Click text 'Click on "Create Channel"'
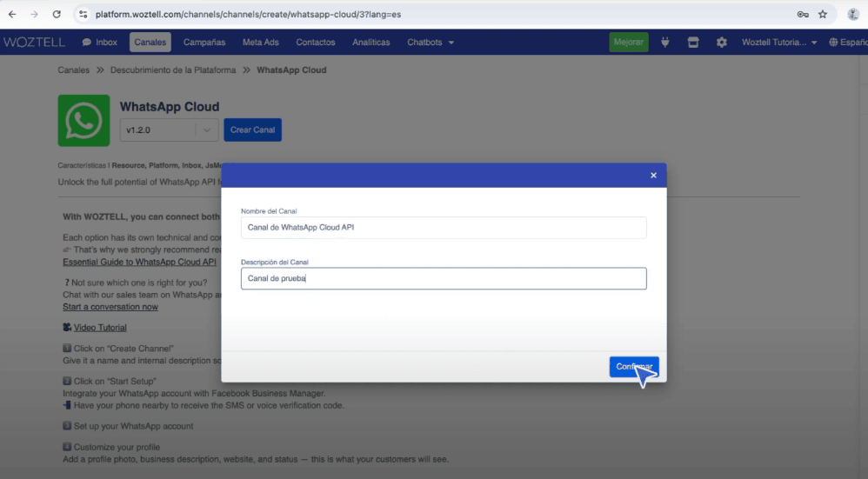The image size is (868, 479). 124,349
